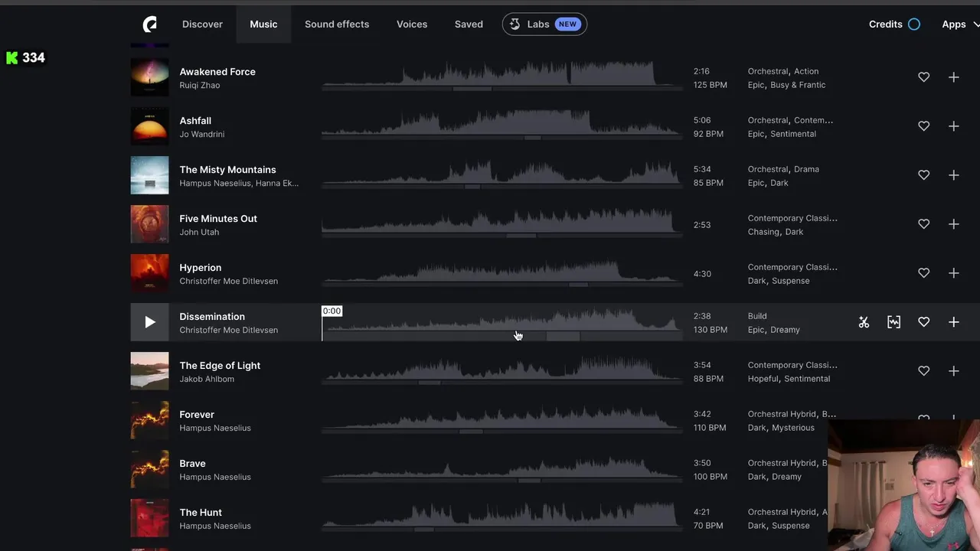This screenshot has width=980, height=551.
Task: Open Labs NEW button
Action: (x=544, y=24)
